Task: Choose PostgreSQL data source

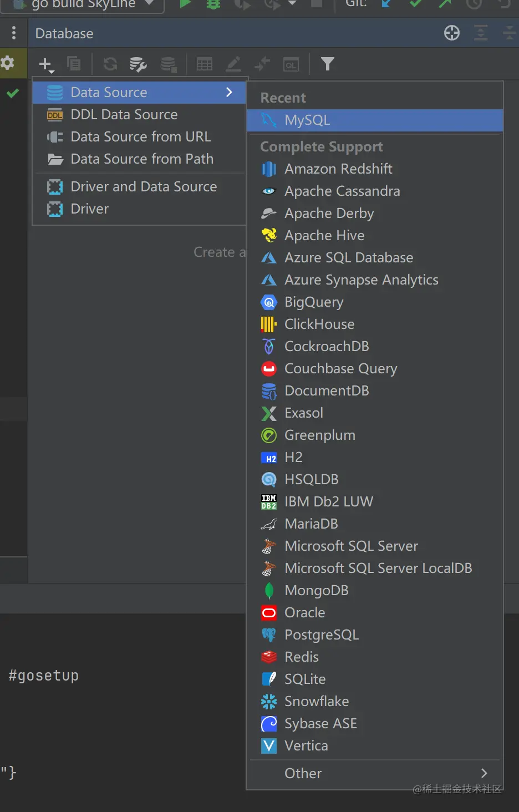Action: coord(322,635)
